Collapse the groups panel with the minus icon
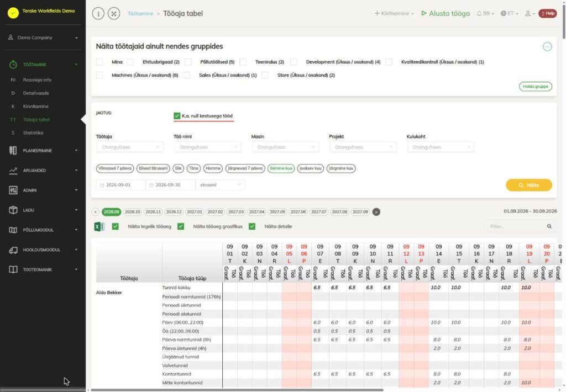 (547, 46)
